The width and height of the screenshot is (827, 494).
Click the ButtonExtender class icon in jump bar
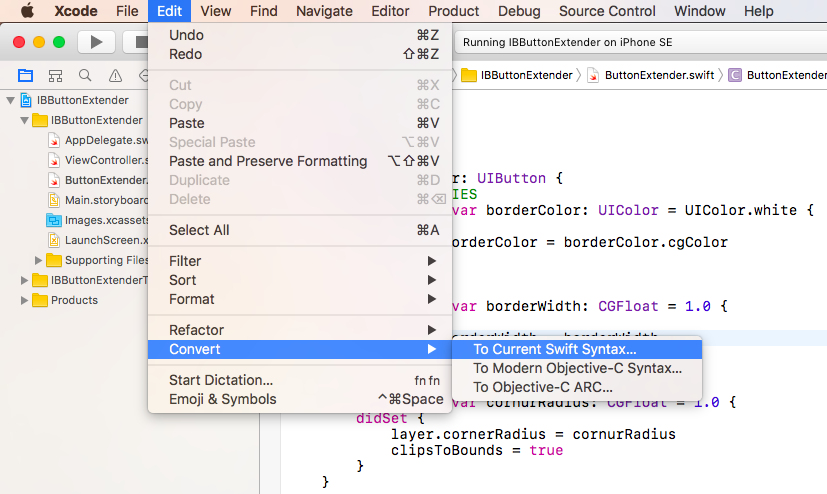tap(735, 75)
